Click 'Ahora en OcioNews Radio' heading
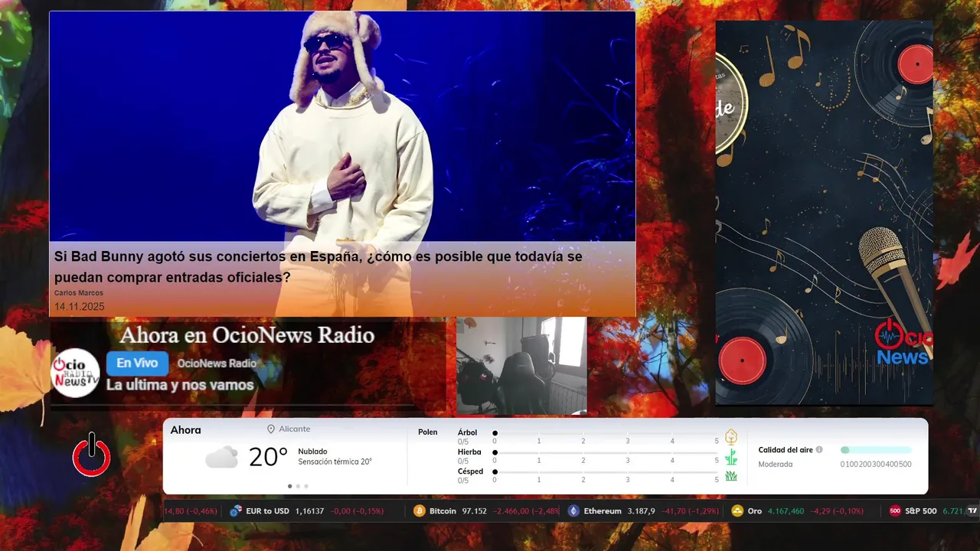Image resolution: width=980 pixels, height=551 pixels. 247,335
